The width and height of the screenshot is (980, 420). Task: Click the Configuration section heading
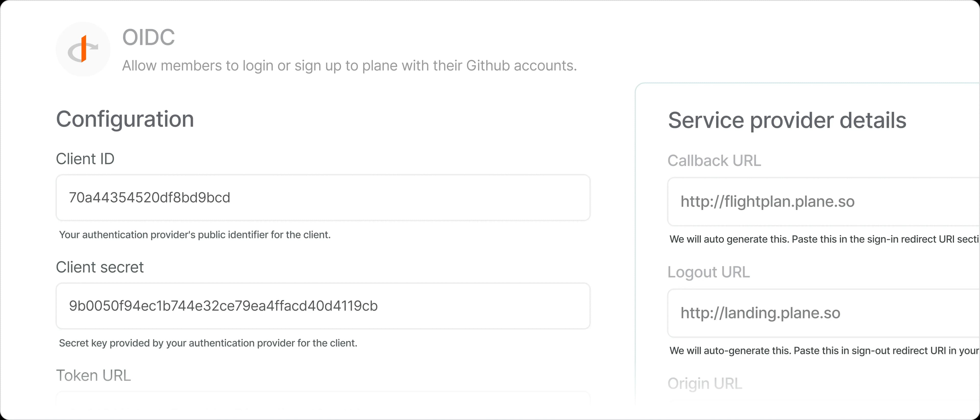click(x=125, y=119)
